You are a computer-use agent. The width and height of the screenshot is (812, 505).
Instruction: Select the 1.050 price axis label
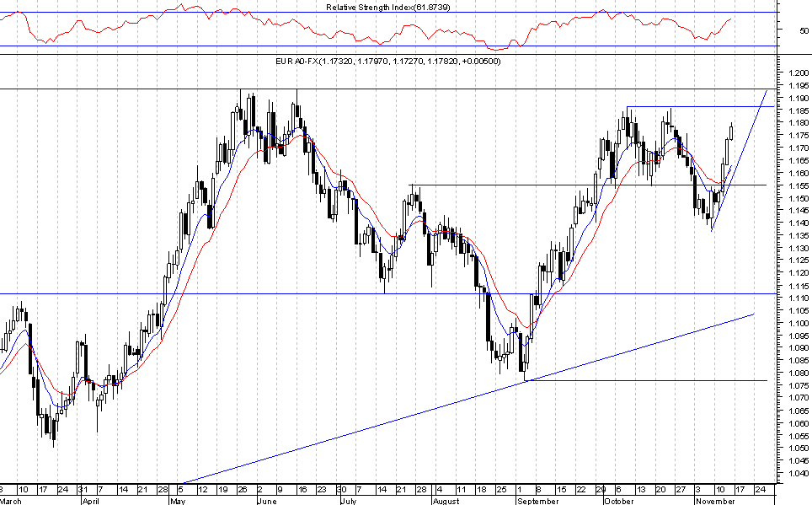799,448
